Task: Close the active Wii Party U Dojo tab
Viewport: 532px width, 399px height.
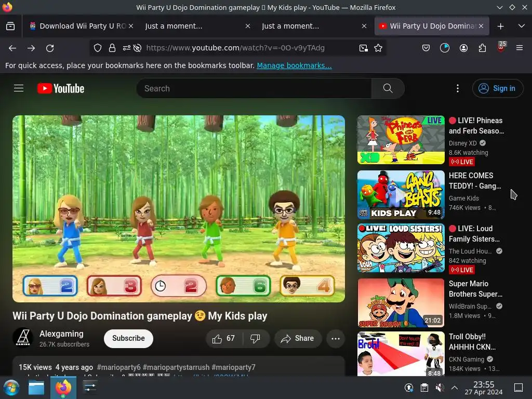Action: [x=481, y=26]
